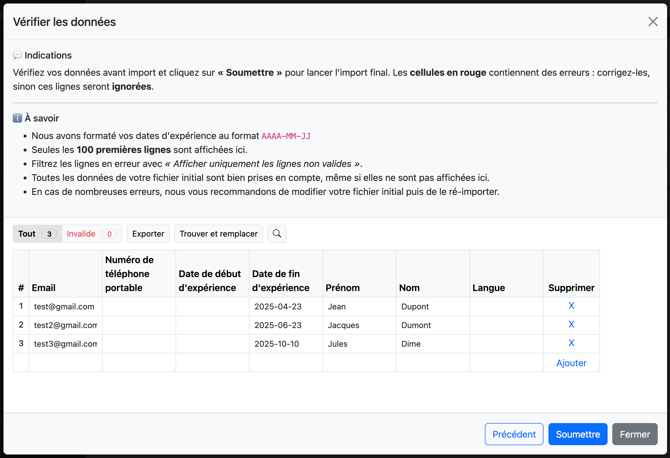This screenshot has height=458, width=670.
Task: Go back with Précédent button
Action: (514, 434)
